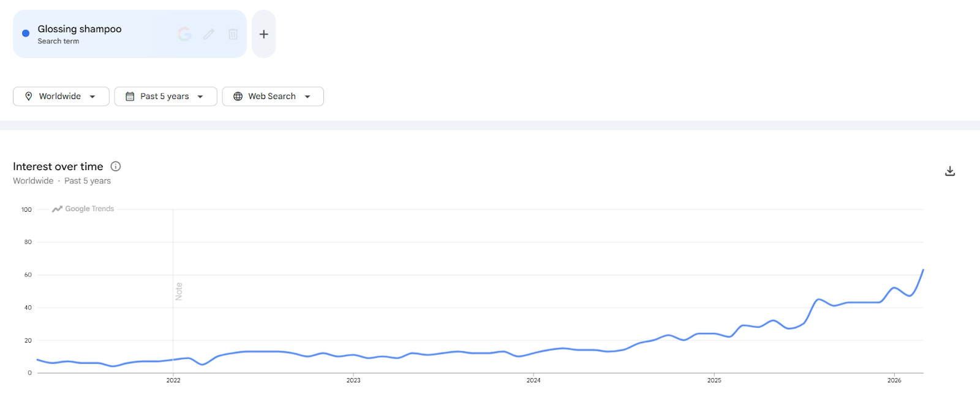Delete the Glossing shampoo search term

pos(233,34)
